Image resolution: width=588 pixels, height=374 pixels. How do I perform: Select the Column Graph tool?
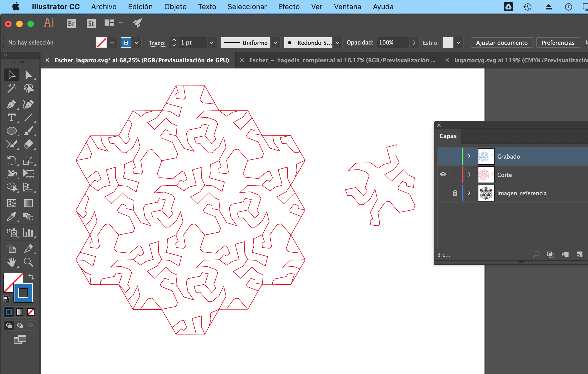coord(28,232)
